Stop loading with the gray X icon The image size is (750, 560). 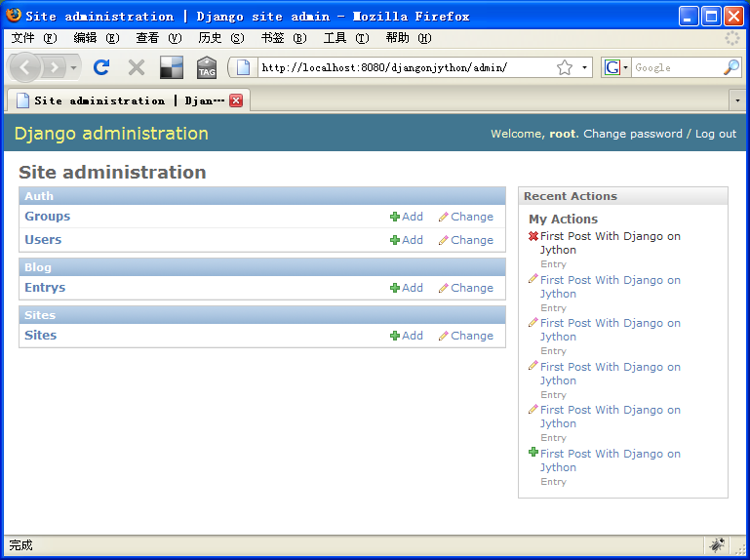(x=137, y=67)
